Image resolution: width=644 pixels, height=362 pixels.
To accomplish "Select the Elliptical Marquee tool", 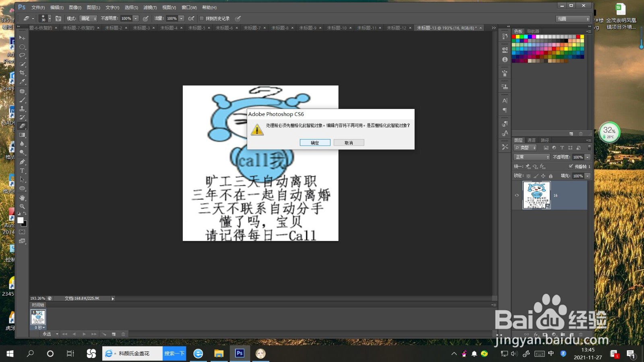I will pyautogui.click(x=22, y=47).
